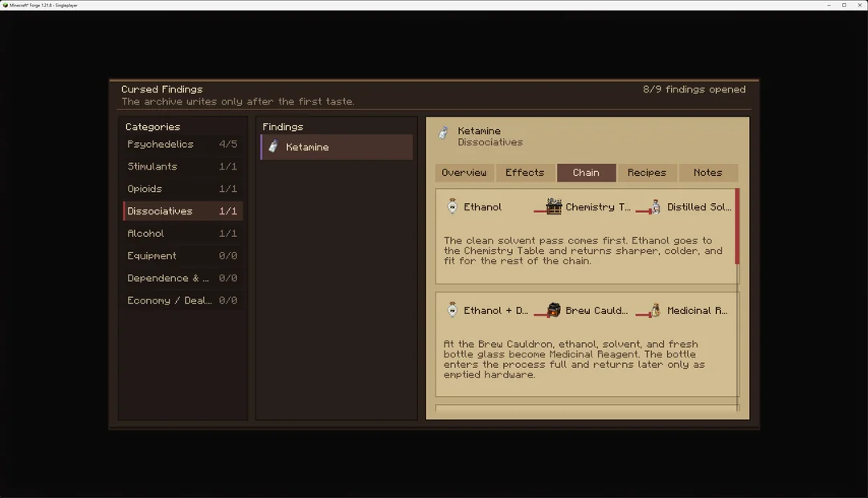Image resolution: width=868 pixels, height=498 pixels.
Task: Click the Ethanol + D... label
Action: [496, 310]
